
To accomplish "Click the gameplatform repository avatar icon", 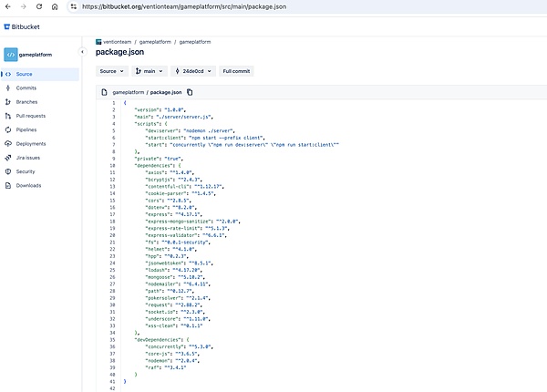I will pyautogui.click(x=12, y=54).
